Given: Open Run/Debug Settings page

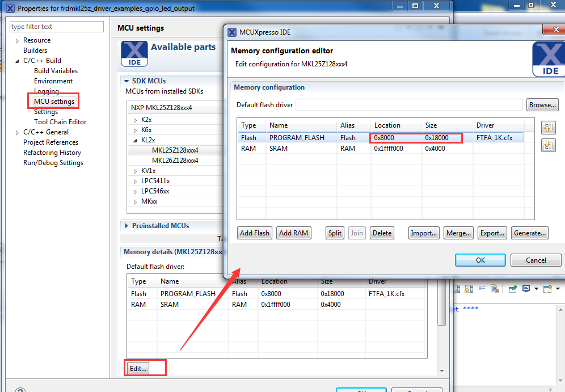Looking at the screenshot, I should (53, 163).
